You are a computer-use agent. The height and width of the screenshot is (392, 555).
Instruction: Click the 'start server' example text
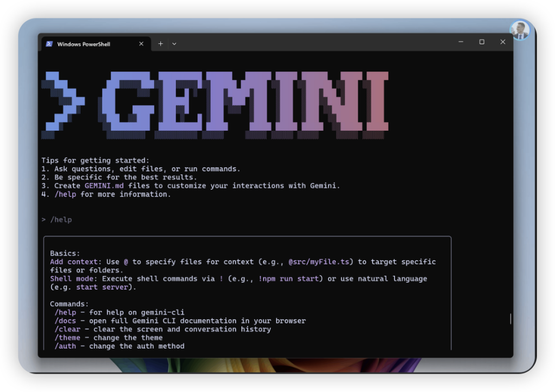[102, 287]
